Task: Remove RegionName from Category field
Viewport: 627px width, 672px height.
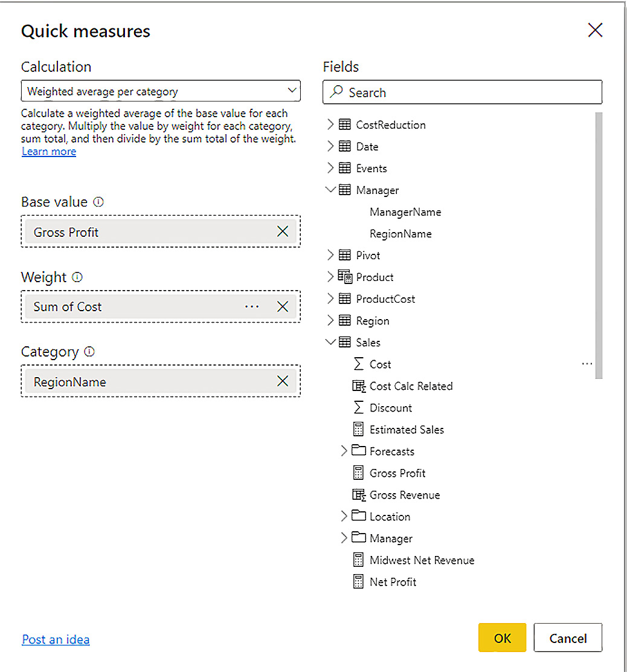Action: click(x=282, y=381)
